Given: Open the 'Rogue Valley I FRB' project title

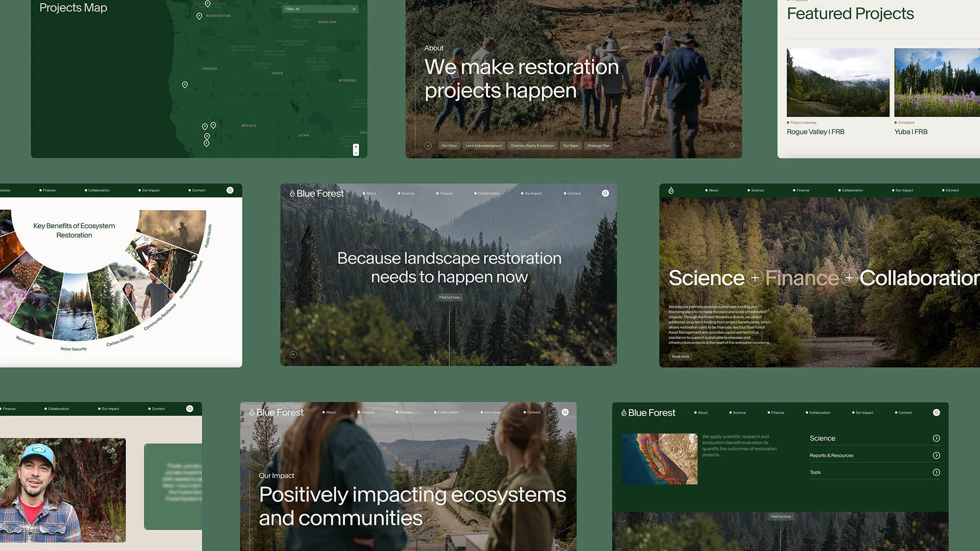Looking at the screenshot, I should 815,132.
